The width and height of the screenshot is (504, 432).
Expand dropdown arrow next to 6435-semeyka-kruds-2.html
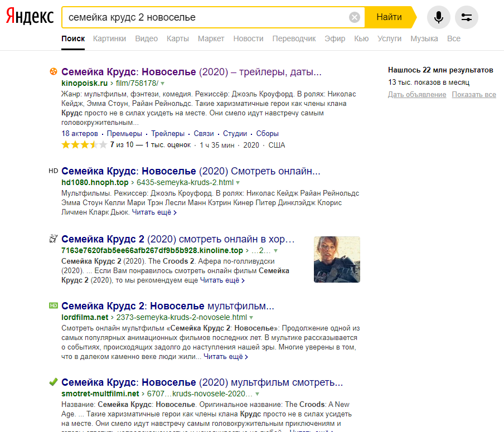(238, 183)
